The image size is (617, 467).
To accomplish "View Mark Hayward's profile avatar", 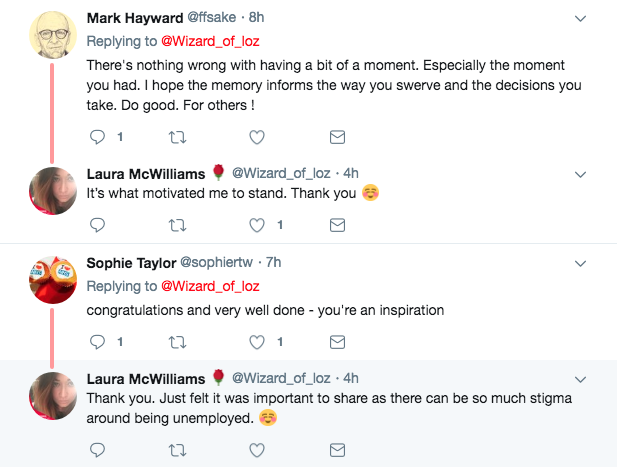I will point(52,42).
